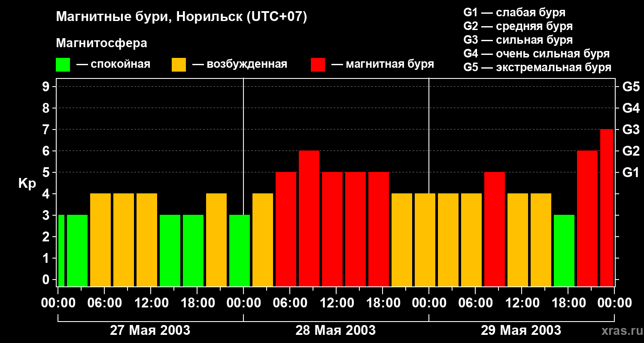The width and height of the screenshot is (644, 343).
Task: Click the '29 Мая 2003' date label
Action: tap(521, 330)
